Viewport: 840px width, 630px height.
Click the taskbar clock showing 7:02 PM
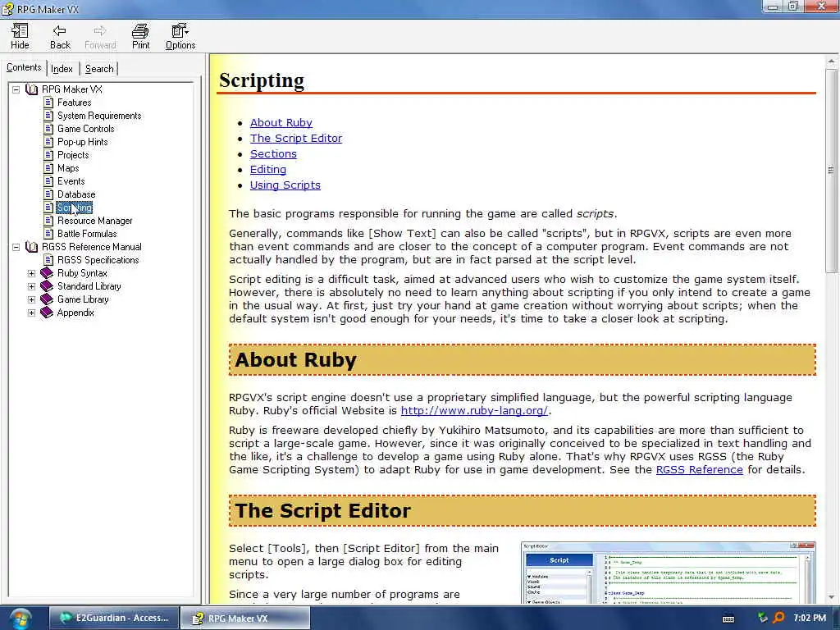[810, 618]
